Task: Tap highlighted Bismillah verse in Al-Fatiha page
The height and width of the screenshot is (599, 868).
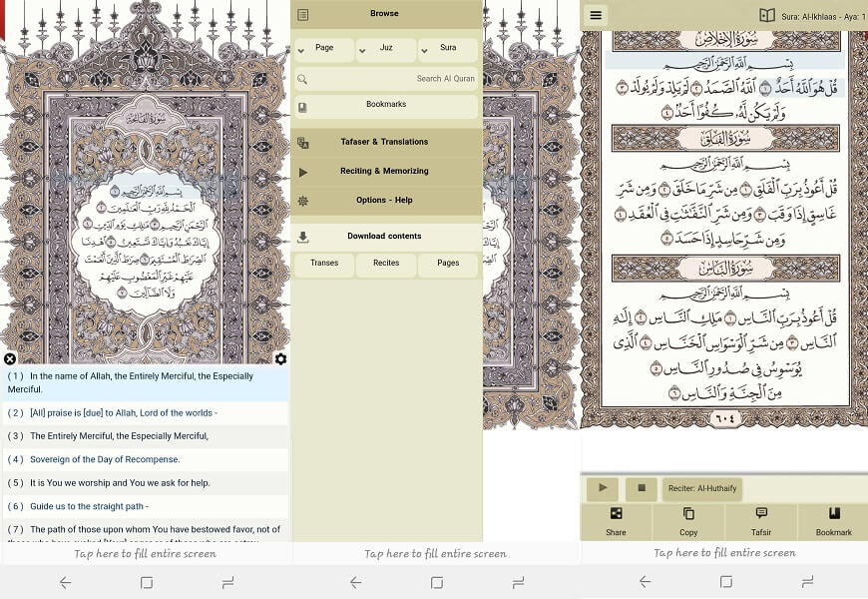Action: 147,192
